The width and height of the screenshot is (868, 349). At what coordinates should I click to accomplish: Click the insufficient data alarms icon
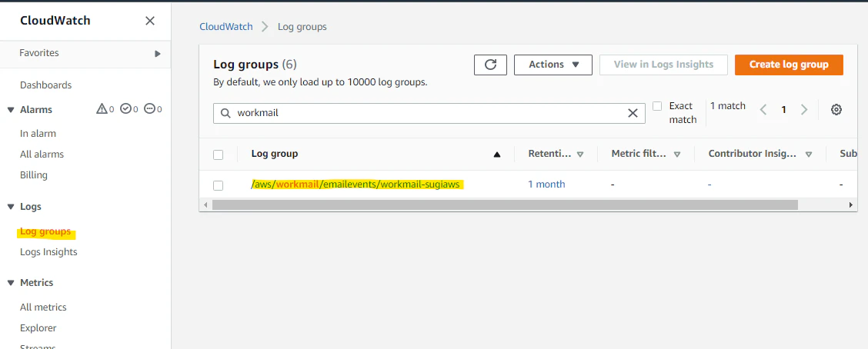click(x=149, y=109)
